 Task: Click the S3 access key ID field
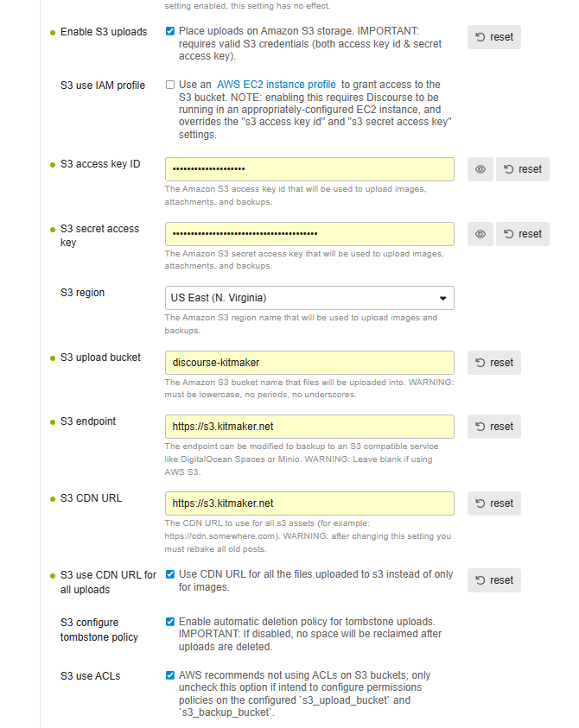click(x=309, y=169)
